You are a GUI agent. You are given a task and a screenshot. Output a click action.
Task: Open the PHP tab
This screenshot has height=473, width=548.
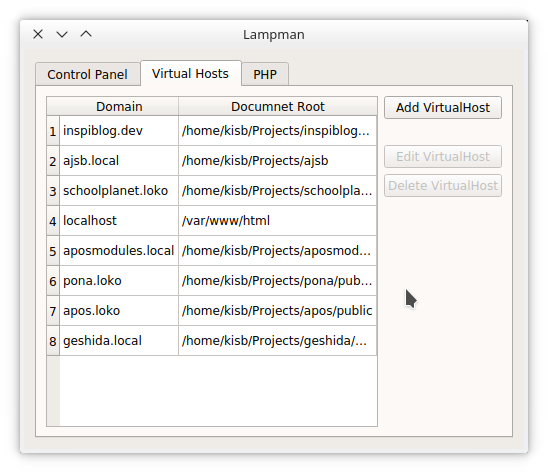coord(265,74)
